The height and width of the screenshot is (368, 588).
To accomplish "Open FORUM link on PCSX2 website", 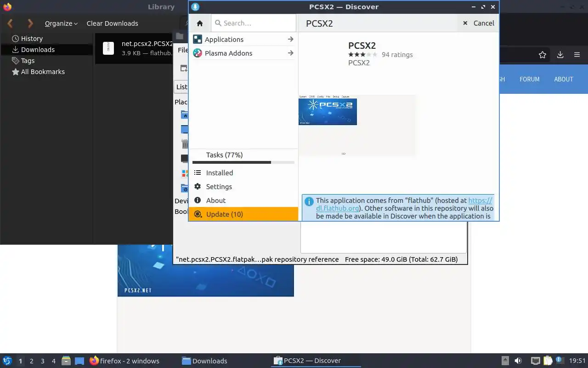I will click(x=530, y=79).
